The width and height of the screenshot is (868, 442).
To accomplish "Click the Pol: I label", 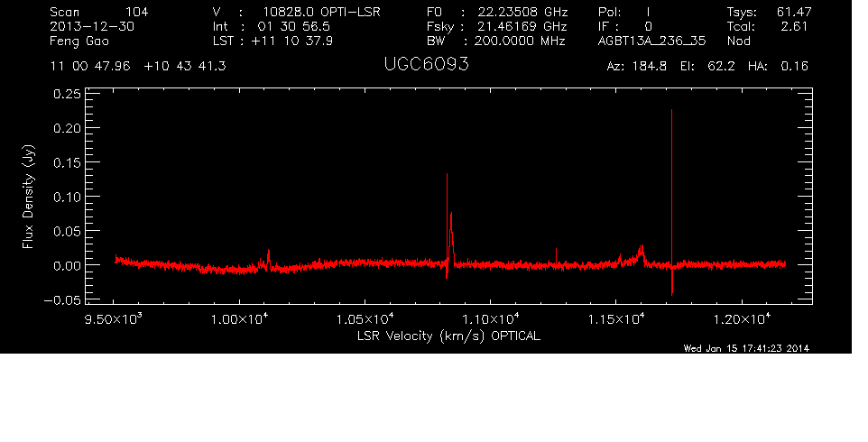I will tap(624, 12).
